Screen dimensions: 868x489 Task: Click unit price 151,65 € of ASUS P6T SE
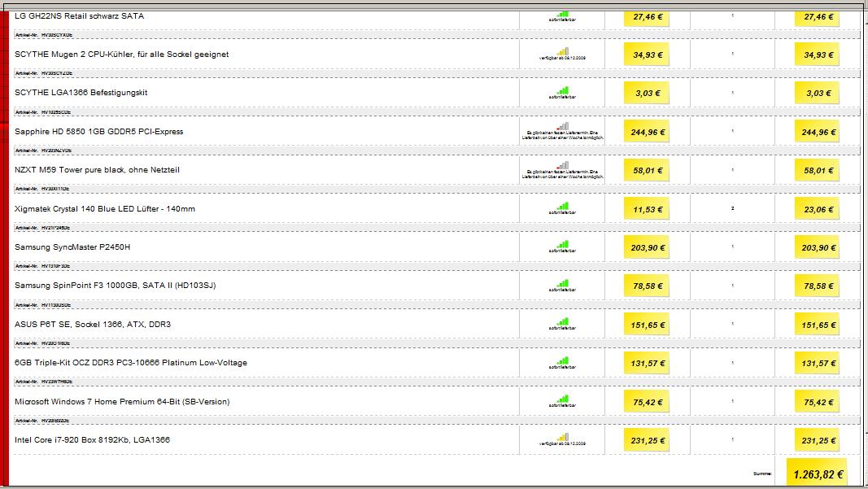coord(647,325)
